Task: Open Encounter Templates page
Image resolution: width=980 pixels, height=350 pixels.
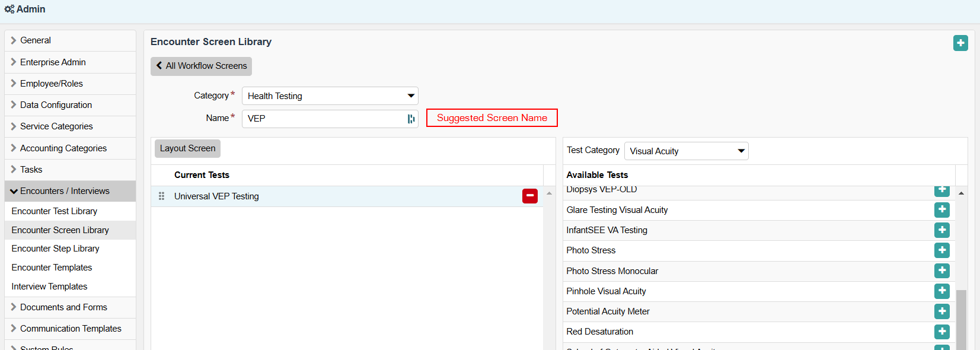Action: (52, 268)
